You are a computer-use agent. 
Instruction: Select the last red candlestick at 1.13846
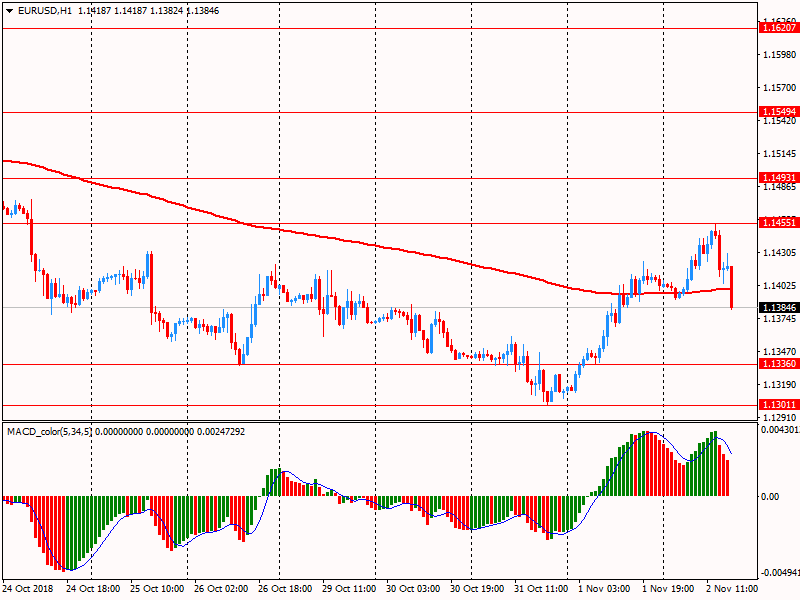(732, 287)
